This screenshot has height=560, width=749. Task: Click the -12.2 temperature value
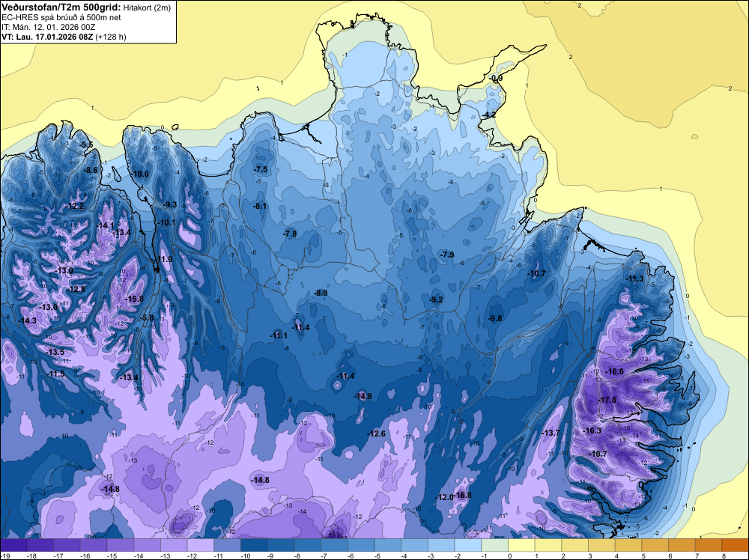tap(75, 206)
